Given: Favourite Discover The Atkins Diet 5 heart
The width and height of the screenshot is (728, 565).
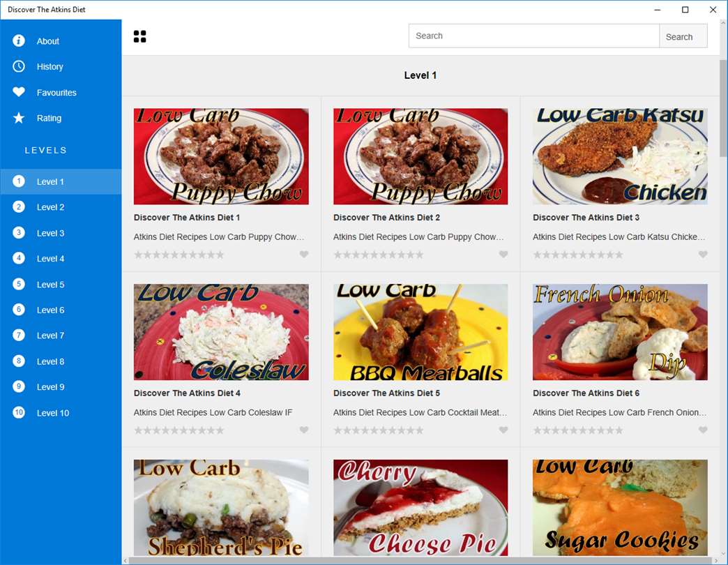Looking at the screenshot, I should tap(503, 430).
